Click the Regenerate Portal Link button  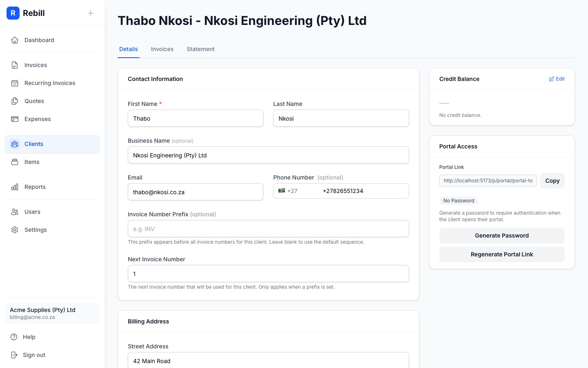(x=502, y=254)
